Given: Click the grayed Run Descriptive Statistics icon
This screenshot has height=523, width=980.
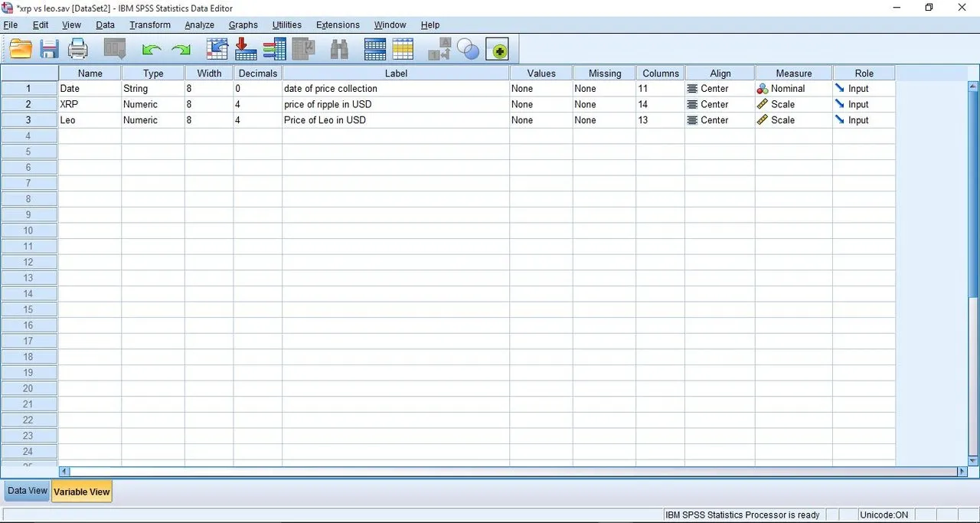Looking at the screenshot, I should click(x=304, y=50).
